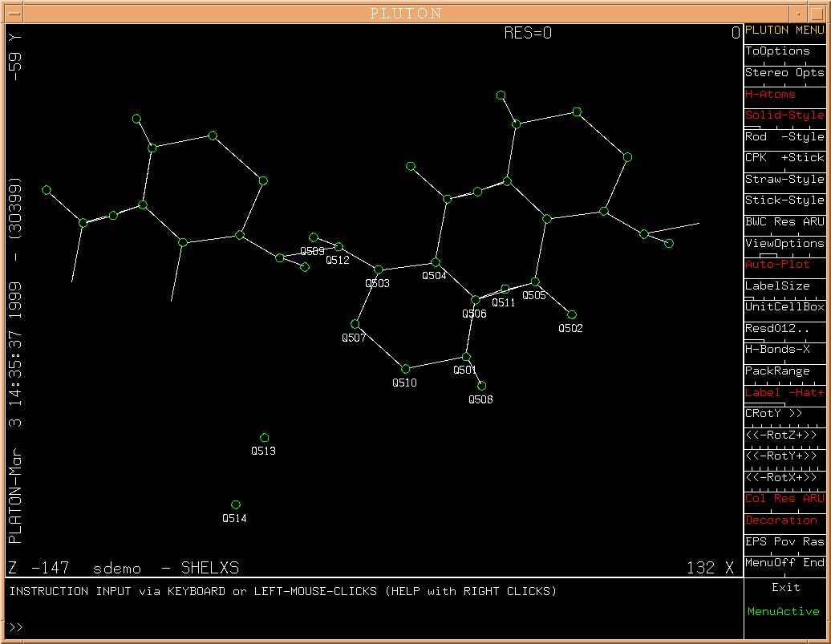Select Stick-Style rendering menu item
Viewport: 831px width, 644px height.
(x=784, y=200)
